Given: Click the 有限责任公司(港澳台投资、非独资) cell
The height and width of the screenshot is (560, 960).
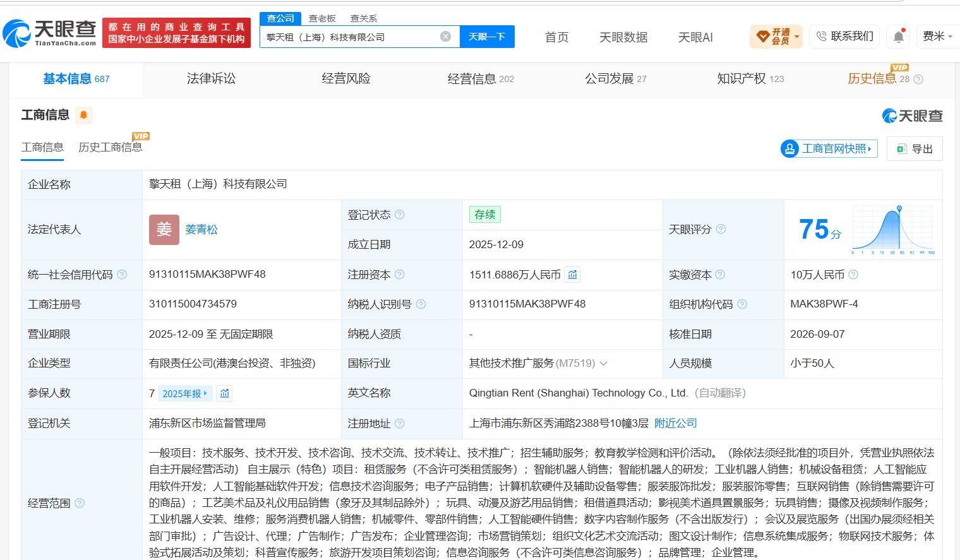Looking at the screenshot, I should (x=232, y=364).
